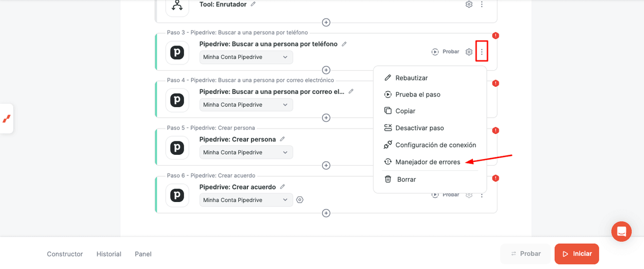Image resolution: width=644 pixels, height=269 pixels.
Task: Click hexagon settings icon in step 6
Action: click(x=300, y=200)
